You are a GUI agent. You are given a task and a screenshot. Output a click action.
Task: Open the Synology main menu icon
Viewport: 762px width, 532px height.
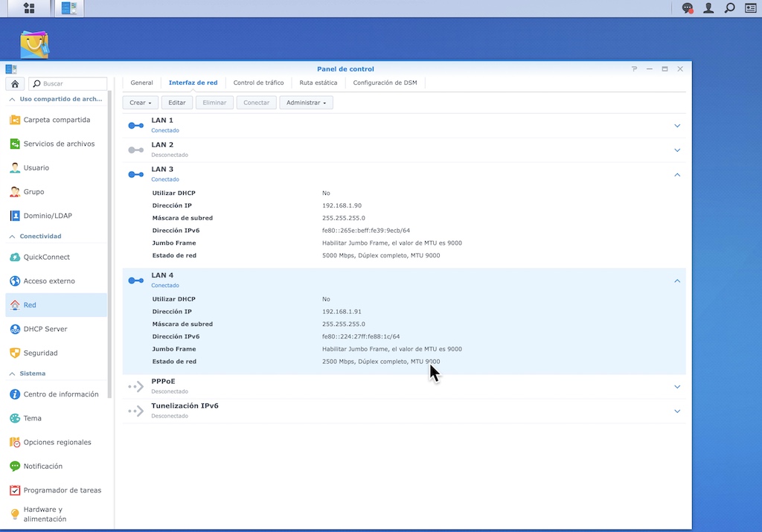[29, 8]
